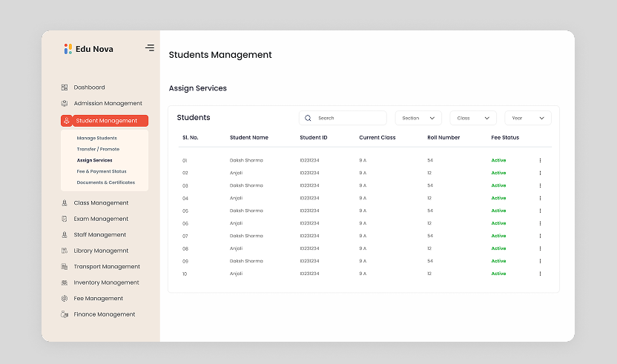Open row 04 three-dot options menu
Viewport: 617px width, 364px height.
[541, 199]
